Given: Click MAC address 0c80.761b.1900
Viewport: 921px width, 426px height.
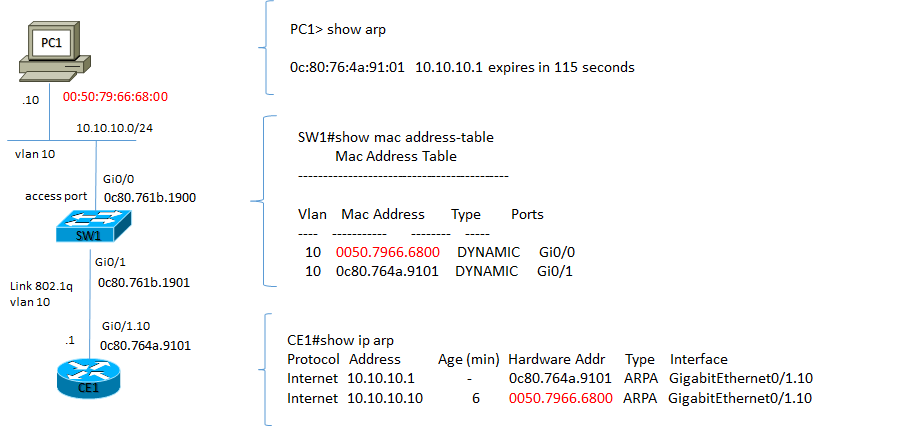Looking at the screenshot, I should tap(150, 197).
